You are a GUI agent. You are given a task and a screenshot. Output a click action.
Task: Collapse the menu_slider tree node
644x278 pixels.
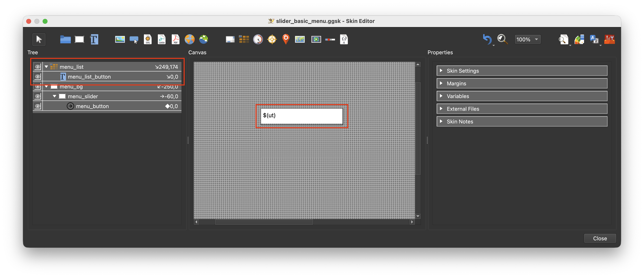[55, 96]
